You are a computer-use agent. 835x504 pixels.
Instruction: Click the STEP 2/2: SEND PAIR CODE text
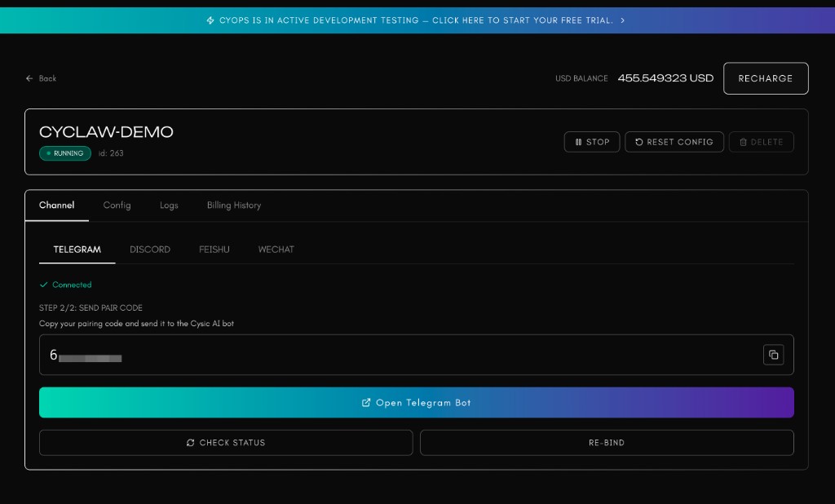click(91, 308)
